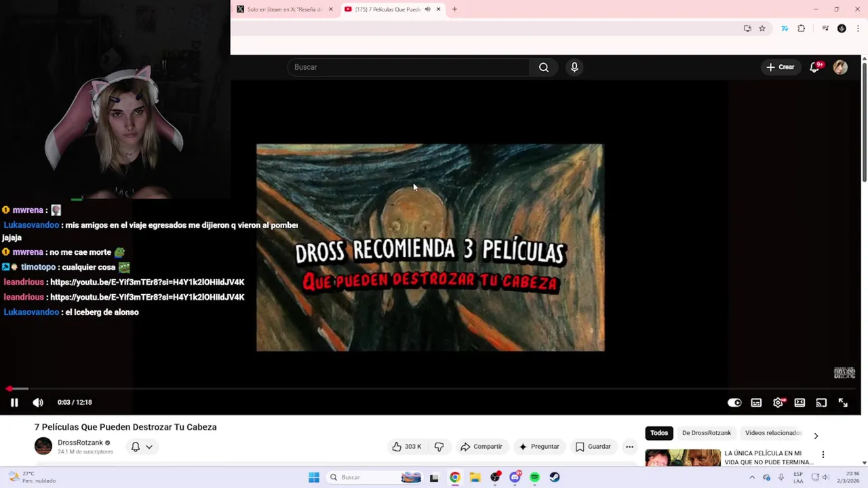Toggle the autoplay switch in player

pyautogui.click(x=734, y=403)
